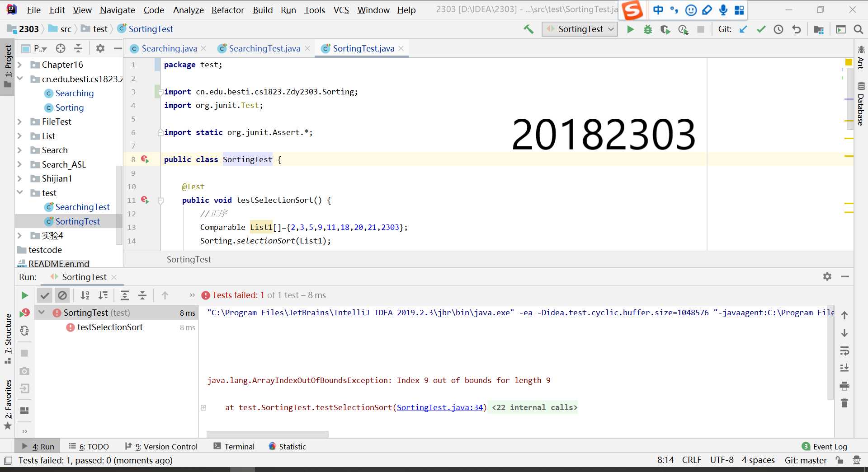
Task: Click Project tree vertical scrollbar
Action: tap(119, 206)
